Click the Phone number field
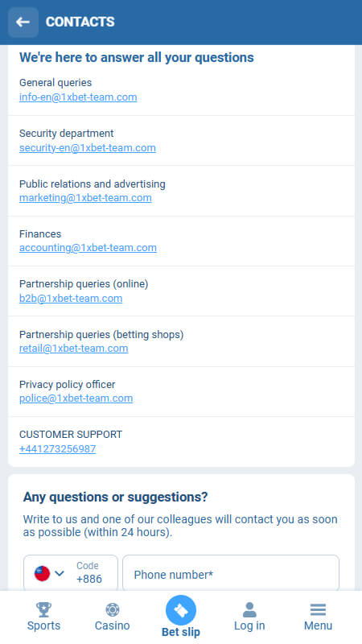 tap(231, 573)
